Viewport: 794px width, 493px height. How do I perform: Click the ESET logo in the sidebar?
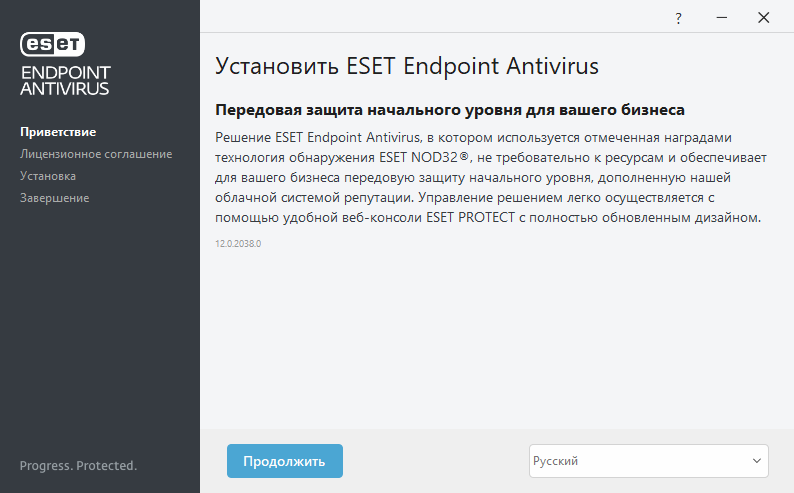pos(53,43)
